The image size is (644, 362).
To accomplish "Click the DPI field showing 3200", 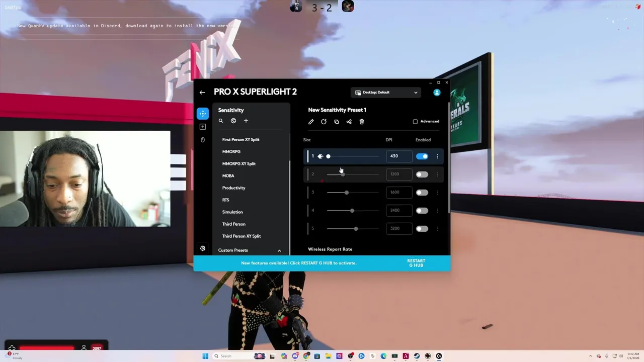I will point(399,229).
